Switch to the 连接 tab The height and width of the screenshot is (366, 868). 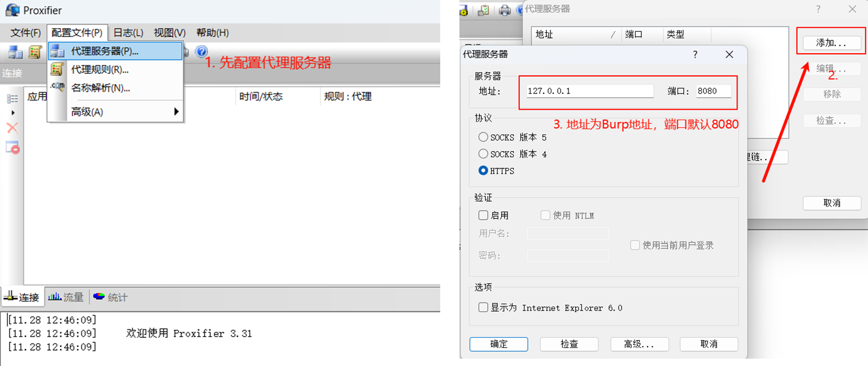[22, 297]
